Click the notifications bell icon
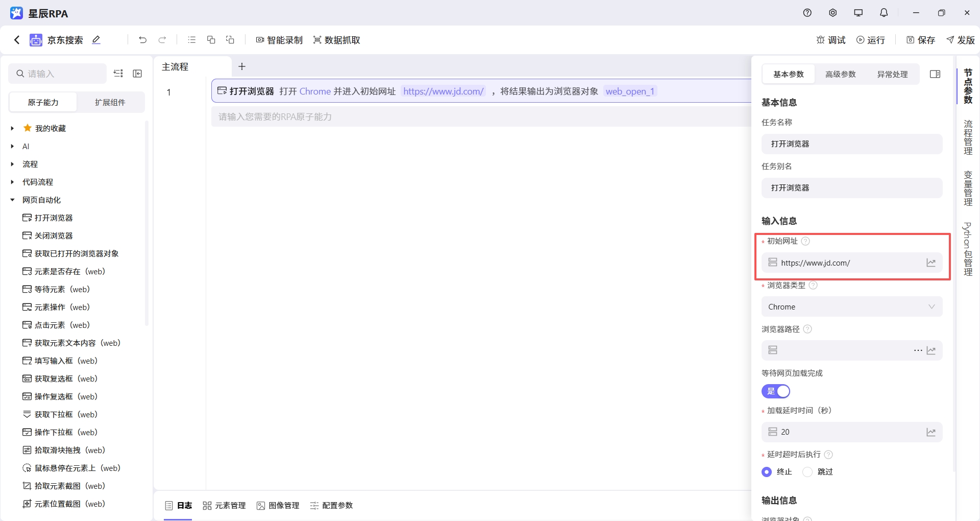The image size is (980, 521). point(884,13)
